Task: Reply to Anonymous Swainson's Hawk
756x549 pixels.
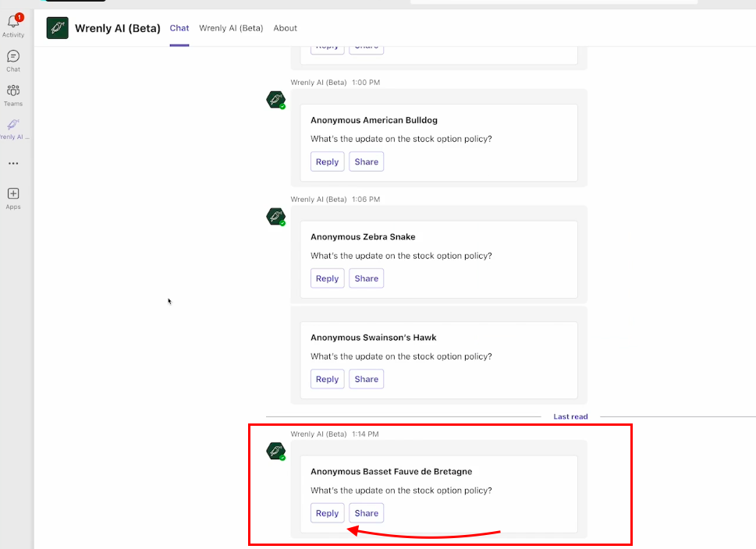Action: pyautogui.click(x=328, y=379)
